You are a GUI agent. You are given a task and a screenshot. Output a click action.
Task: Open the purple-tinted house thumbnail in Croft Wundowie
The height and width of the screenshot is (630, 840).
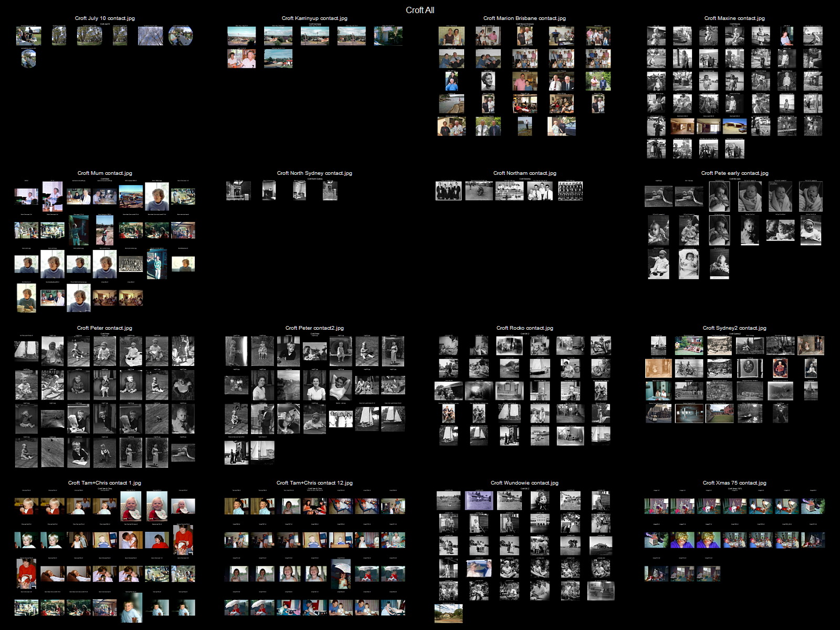click(479, 501)
